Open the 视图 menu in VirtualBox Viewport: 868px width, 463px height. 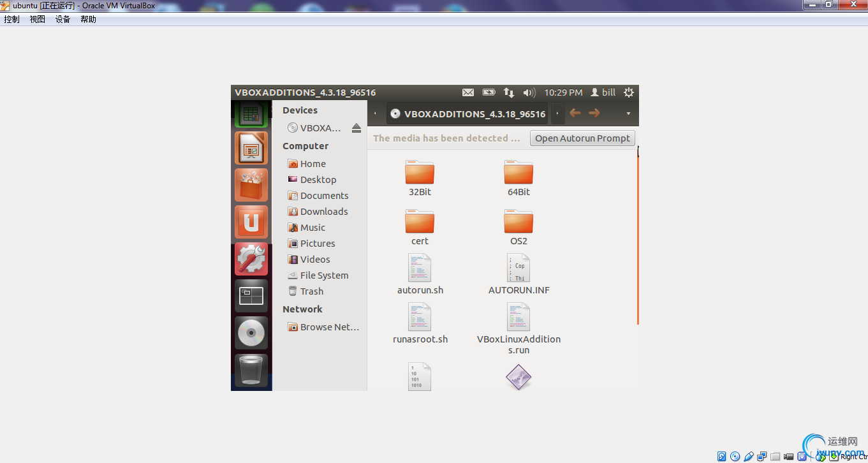[x=38, y=19]
